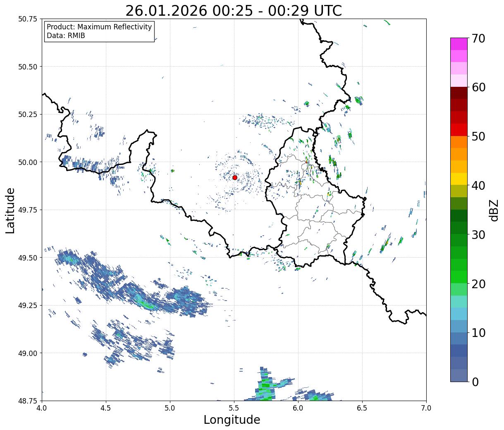Select the orange swatch just below 50
504x430 pixels.
point(459,142)
